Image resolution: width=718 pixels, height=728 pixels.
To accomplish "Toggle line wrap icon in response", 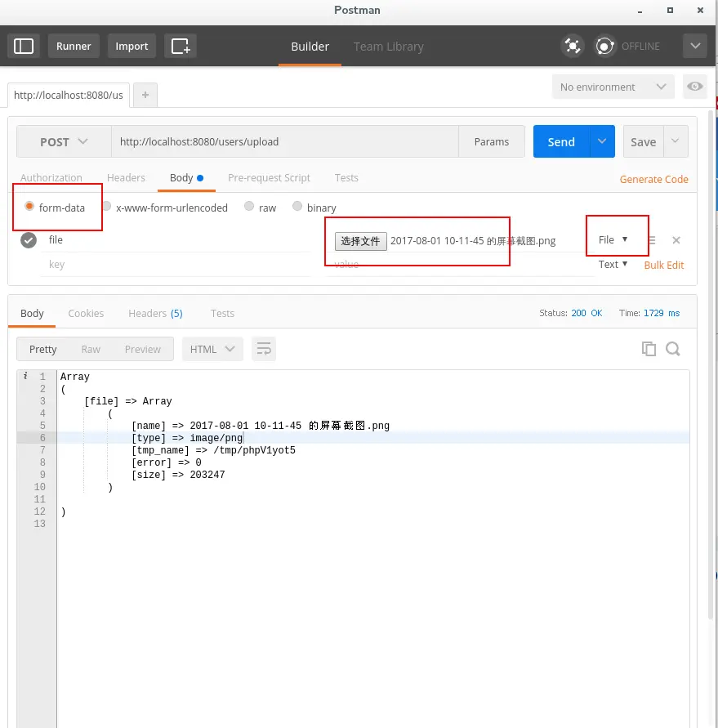I will coord(264,349).
